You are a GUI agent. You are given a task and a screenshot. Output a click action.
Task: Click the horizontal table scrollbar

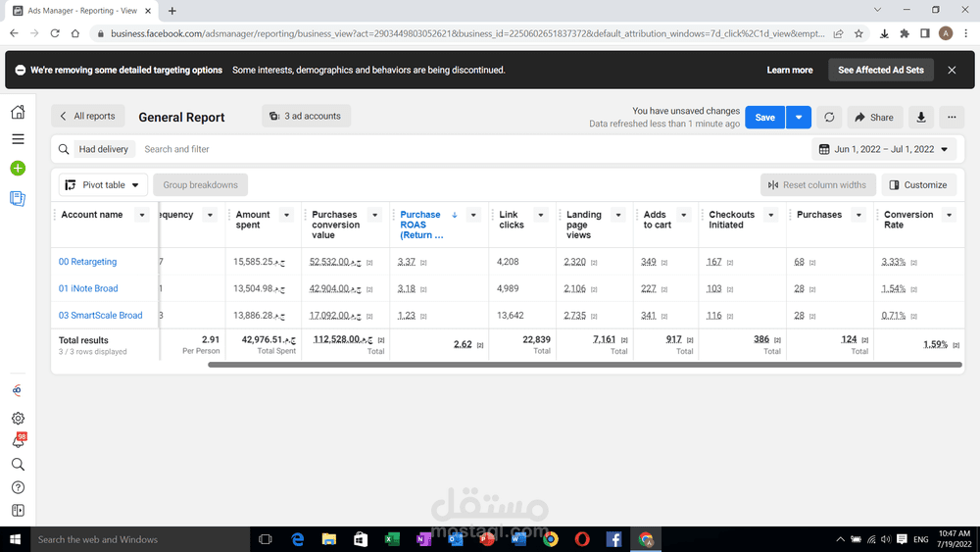point(585,365)
